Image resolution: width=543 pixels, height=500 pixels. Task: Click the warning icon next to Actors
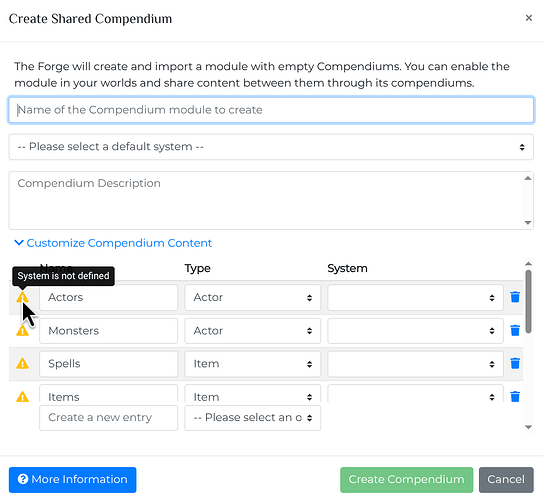23,297
